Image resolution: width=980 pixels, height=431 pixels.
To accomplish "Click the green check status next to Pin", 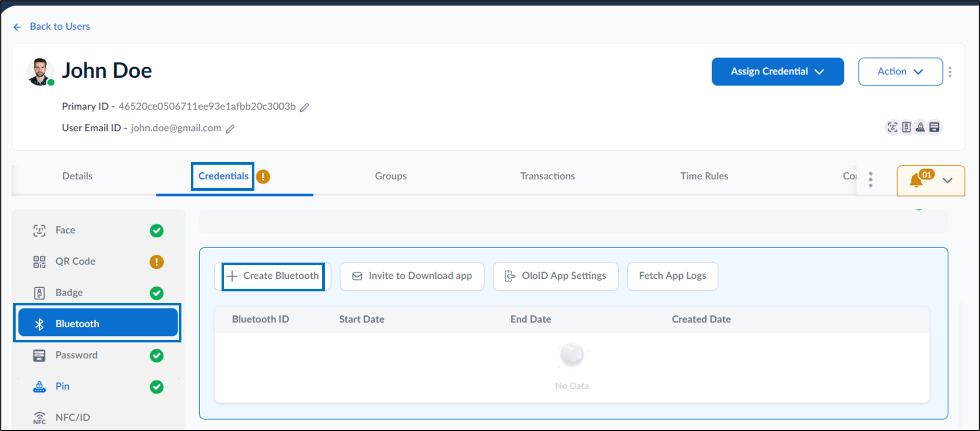I will coord(156,387).
